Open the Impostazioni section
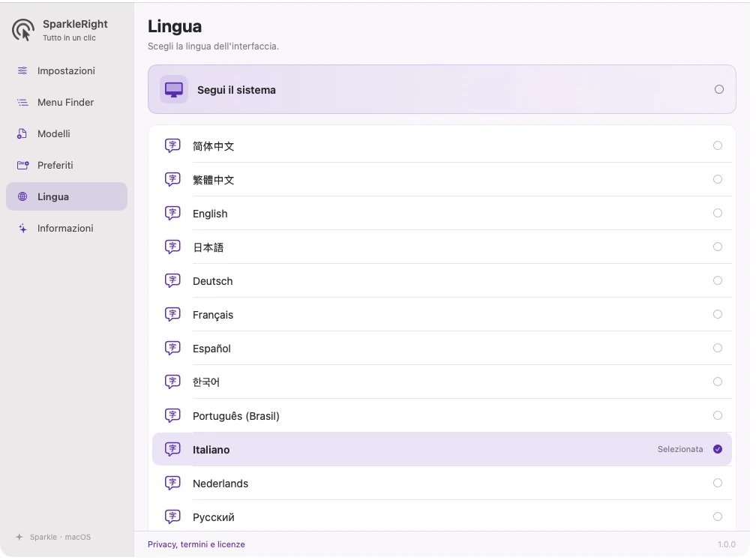Screen dimensions: 756x560 [x=67, y=70]
